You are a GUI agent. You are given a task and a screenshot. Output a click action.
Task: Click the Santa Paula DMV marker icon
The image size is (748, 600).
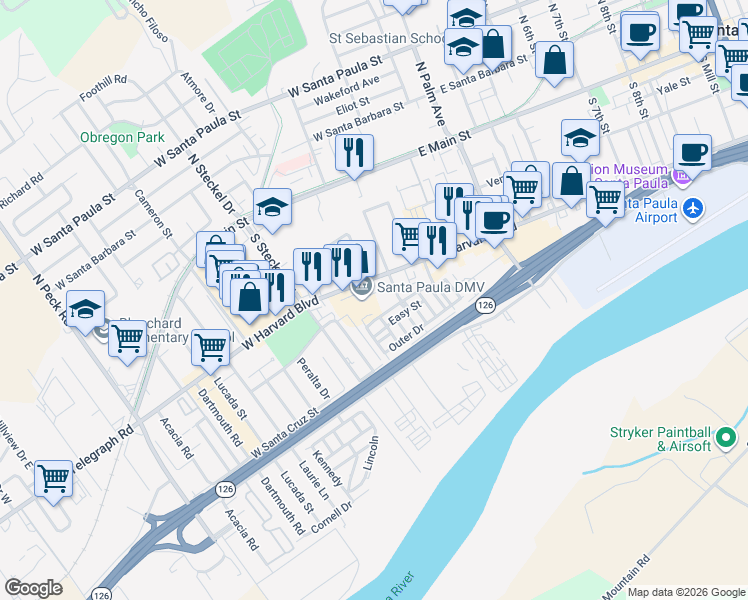point(362,288)
